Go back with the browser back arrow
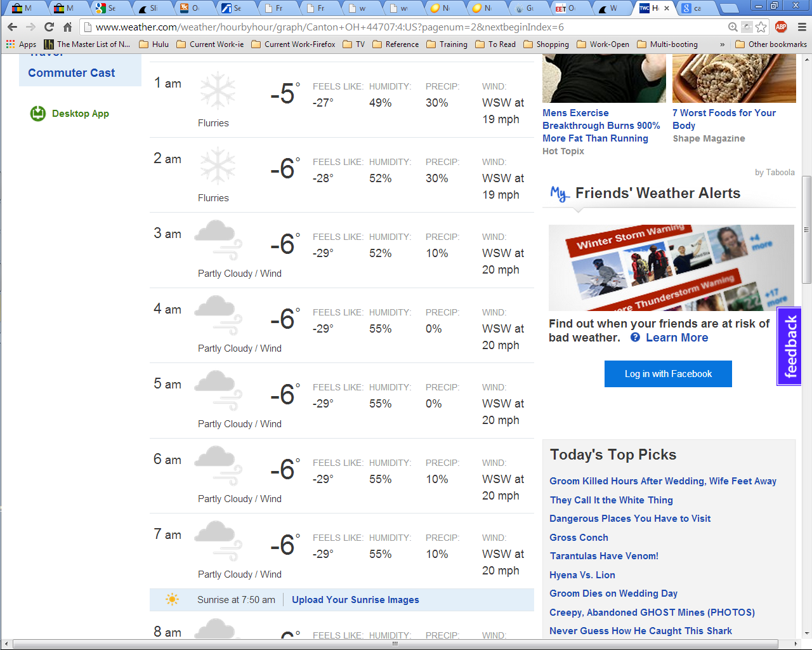Image resolution: width=812 pixels, height=650 pixels. click(x=12, y=27)
